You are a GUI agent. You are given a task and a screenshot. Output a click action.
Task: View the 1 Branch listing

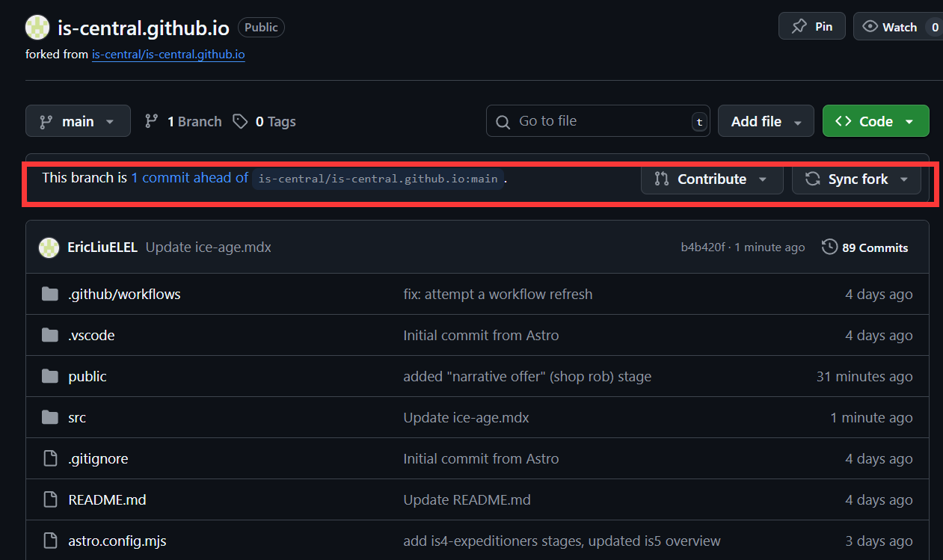point(183,121)
